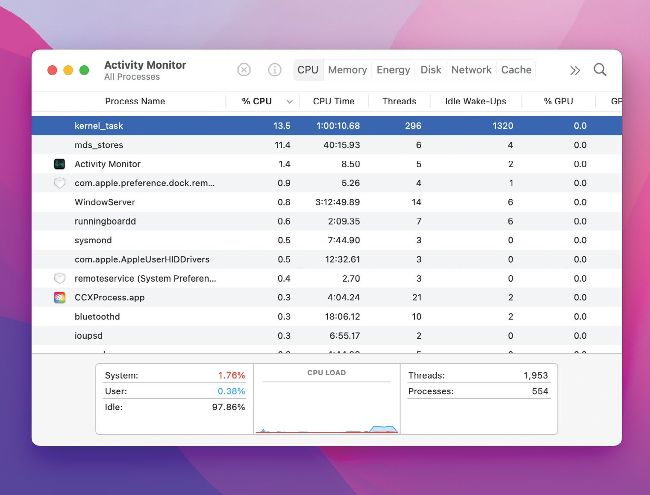This screenshot has width=650, height=495.
Task: Click shield icon beside com.apple.preference.dock
Action: (59, 183)
